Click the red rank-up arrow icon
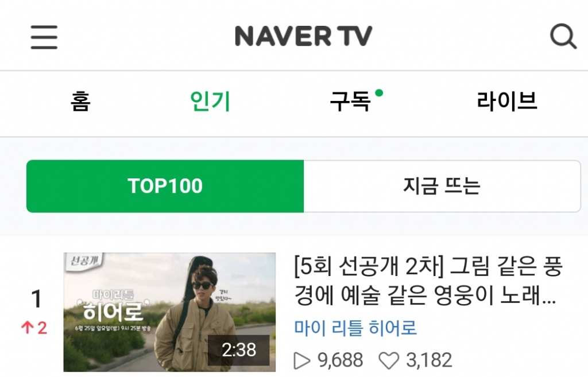This screenshot has width=588, height=377. (27, 328)
